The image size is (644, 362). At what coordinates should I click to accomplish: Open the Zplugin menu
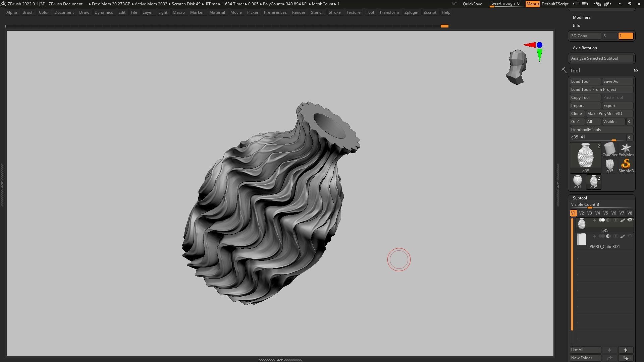pos(411,12)
